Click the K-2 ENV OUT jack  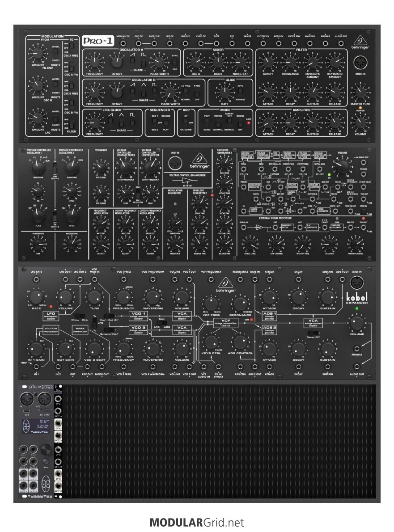(x=350, y=227)
